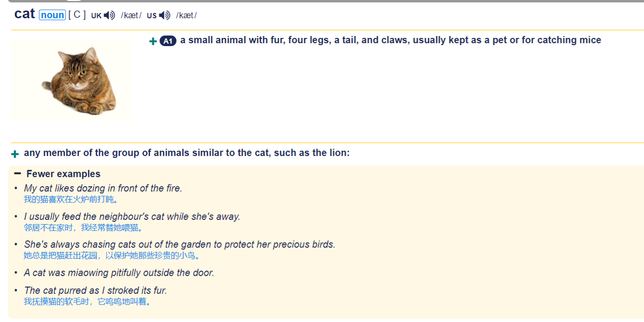Play the UK pronunciation audio
644x322 pixels.
point(110,15)
